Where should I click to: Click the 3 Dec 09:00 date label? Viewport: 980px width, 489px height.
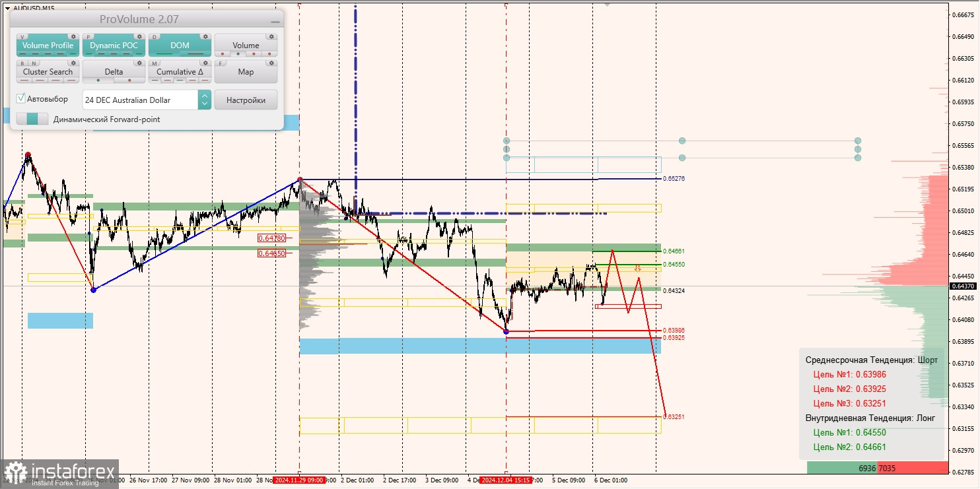(442, 480)
